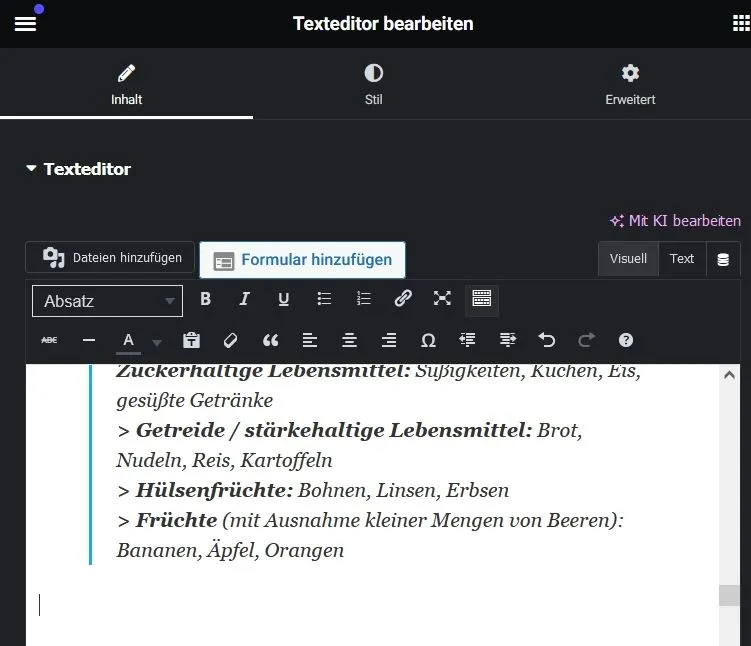Click the text "gesüßte Getränke"
The width and height of the screenshot is (751, 646).
coord(194,400)
